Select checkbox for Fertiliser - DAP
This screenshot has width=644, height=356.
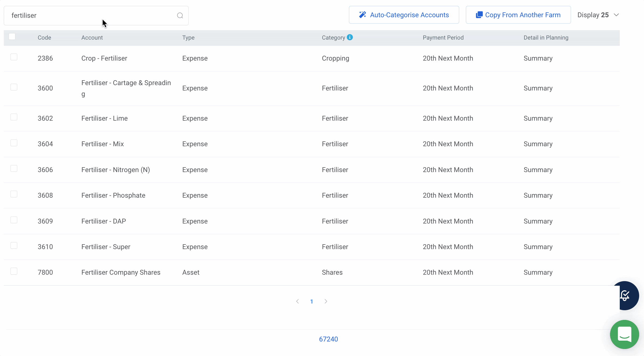(x=14, y=220)
